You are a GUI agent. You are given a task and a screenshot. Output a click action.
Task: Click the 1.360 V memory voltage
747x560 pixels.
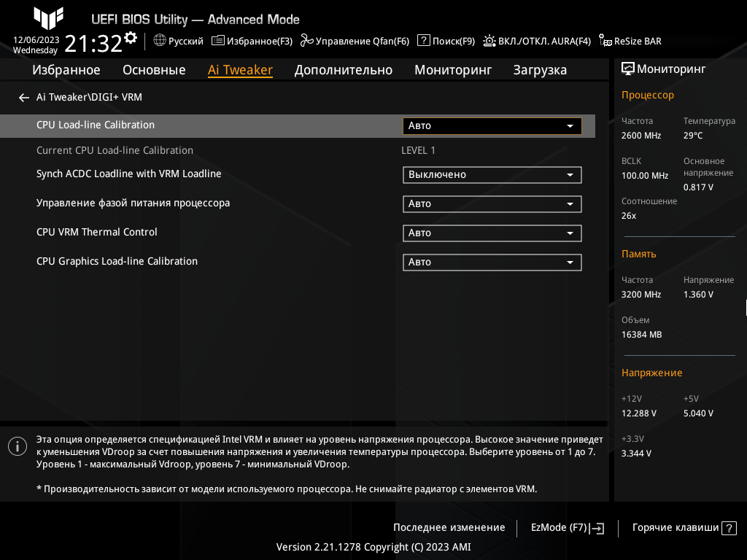coord(698,295)
